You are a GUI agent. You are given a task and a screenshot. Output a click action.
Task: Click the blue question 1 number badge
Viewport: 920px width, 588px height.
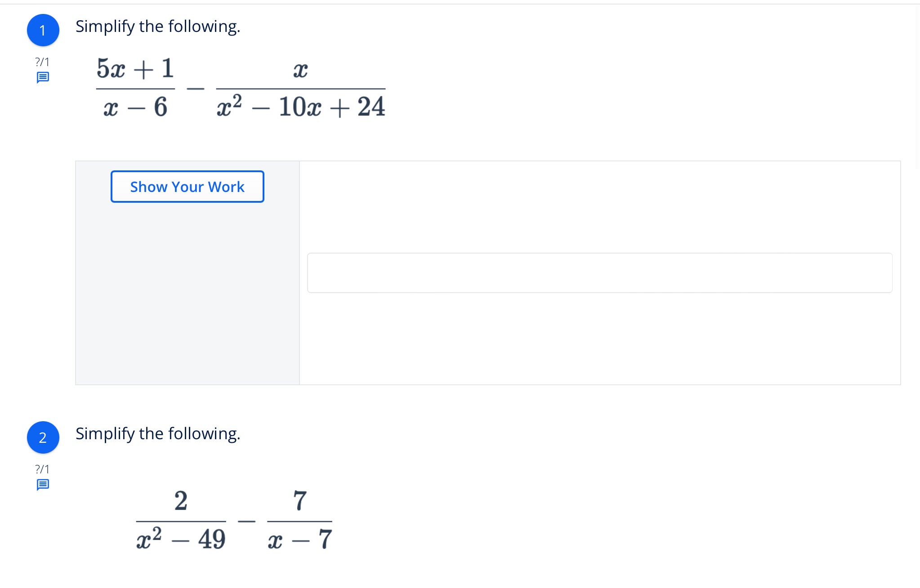pos(43,30)
